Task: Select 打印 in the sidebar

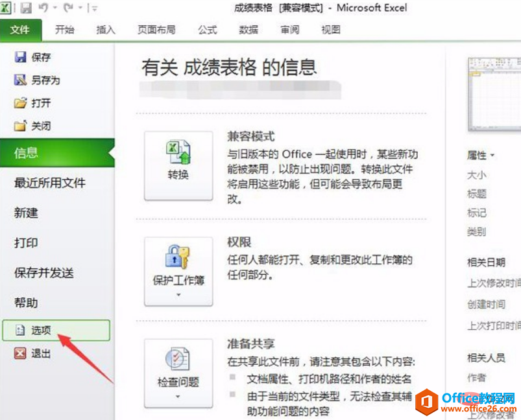Action: coord(26,242)
